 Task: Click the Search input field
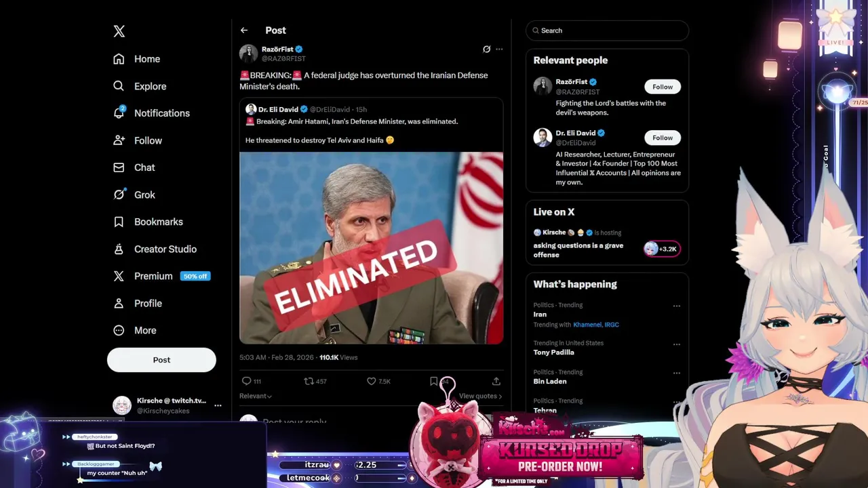pyautogui.click(x=607, y=30)
